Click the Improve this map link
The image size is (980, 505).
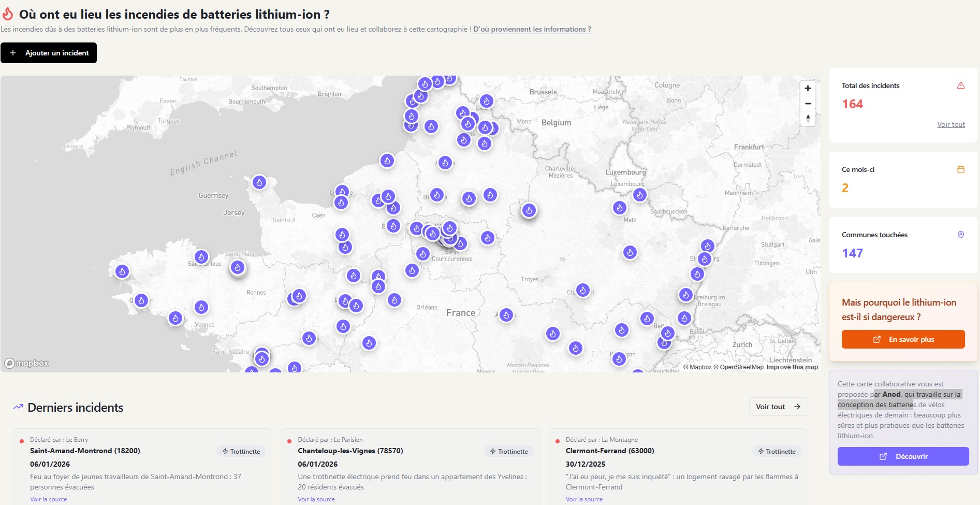(791, 367)
